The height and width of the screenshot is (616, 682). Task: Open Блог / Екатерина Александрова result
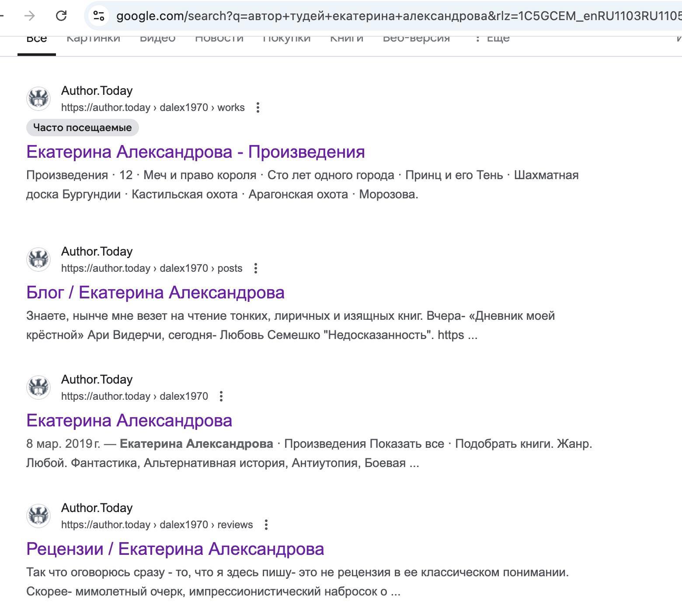coord(155,293)
